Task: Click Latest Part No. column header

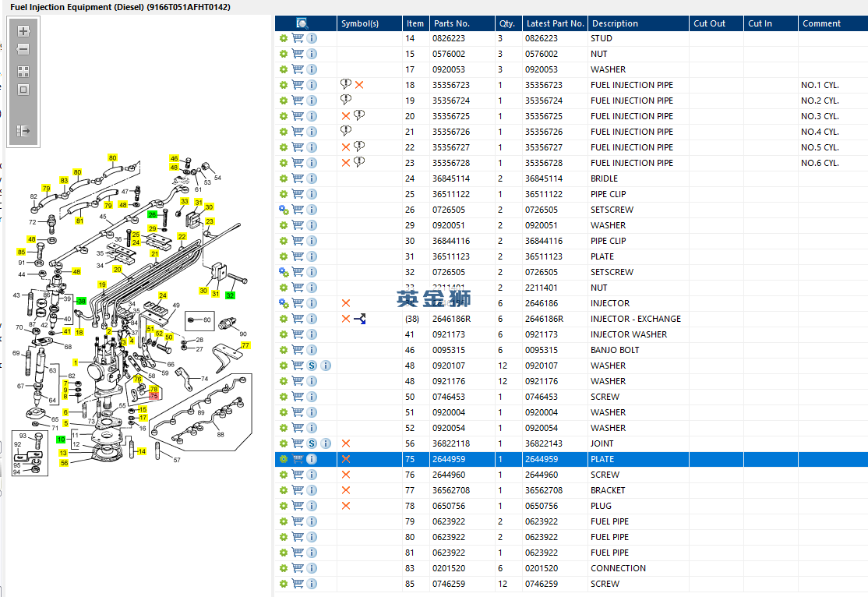Action: point(555,23)
